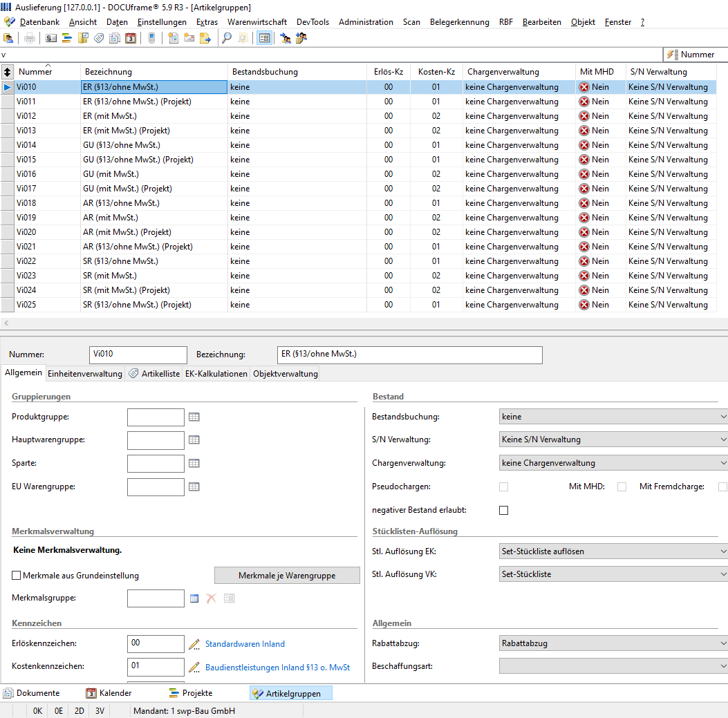Viewport: 728px width, 718px height.
Task: Toggle the detail view toolbar icon
Action: (264, 38)
